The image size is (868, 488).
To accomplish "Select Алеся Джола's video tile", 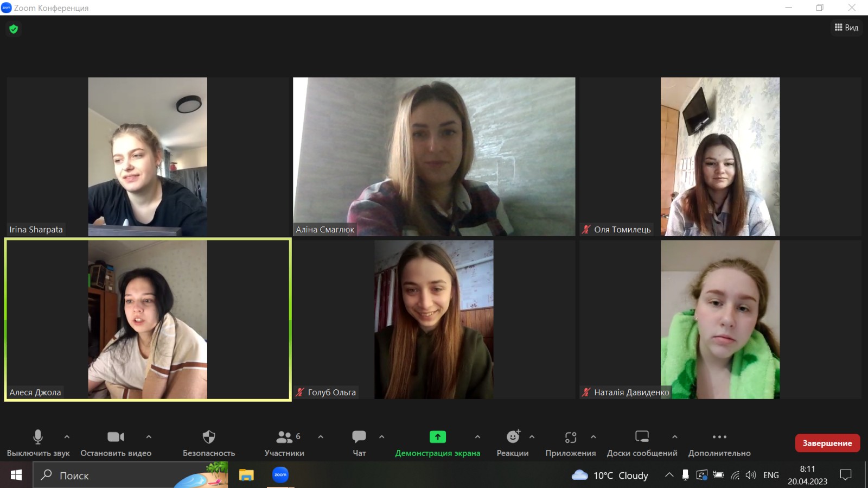I will tap(148, 320).
